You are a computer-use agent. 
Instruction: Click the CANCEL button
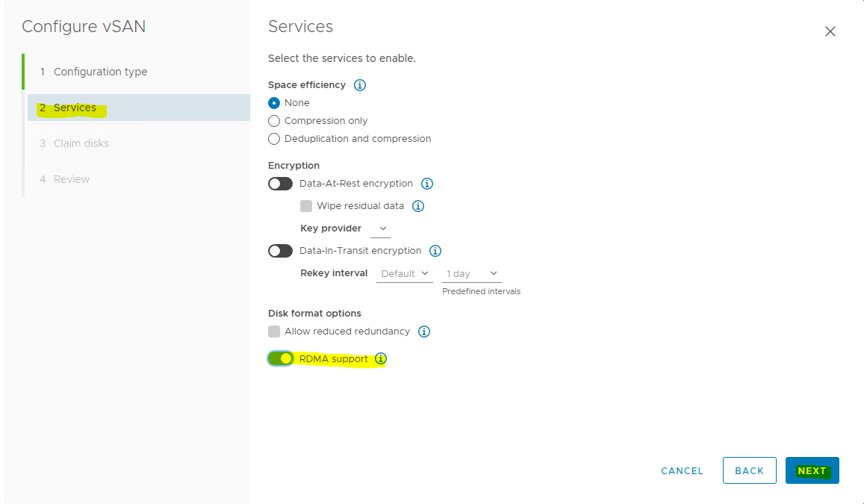click(x=682, y=471)
